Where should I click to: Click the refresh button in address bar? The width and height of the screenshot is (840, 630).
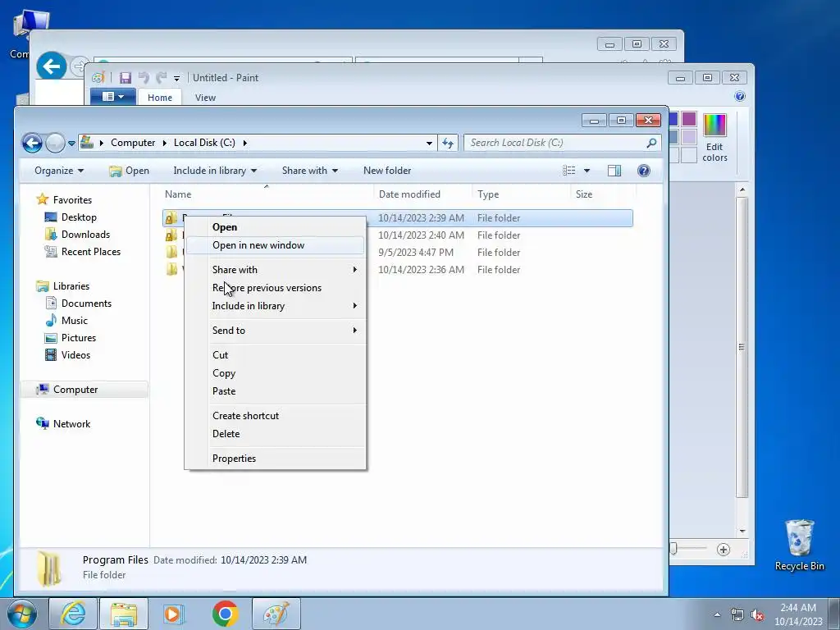[x=448, y=143]
